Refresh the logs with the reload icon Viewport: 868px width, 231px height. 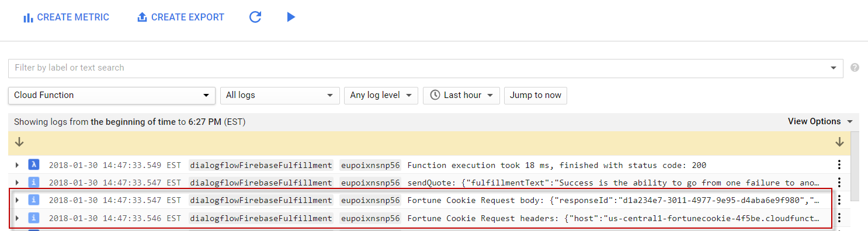[255, 17]
